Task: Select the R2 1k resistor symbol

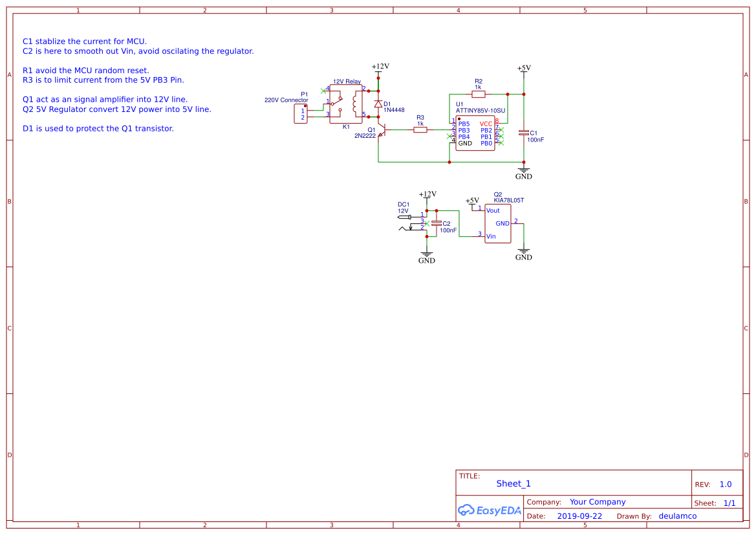Action: [x=479, y=94]
